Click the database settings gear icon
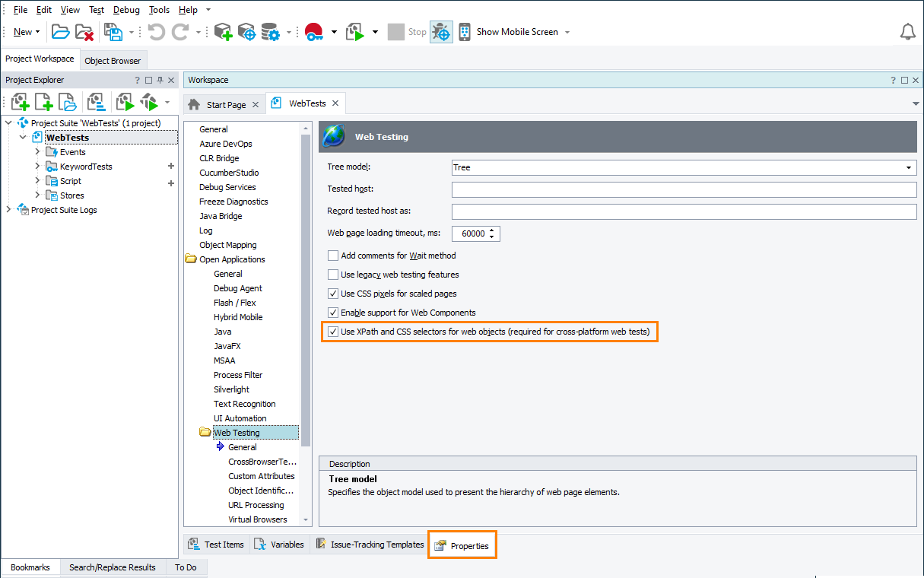Screen dimensions: 924x578 [x=270, y=32]
